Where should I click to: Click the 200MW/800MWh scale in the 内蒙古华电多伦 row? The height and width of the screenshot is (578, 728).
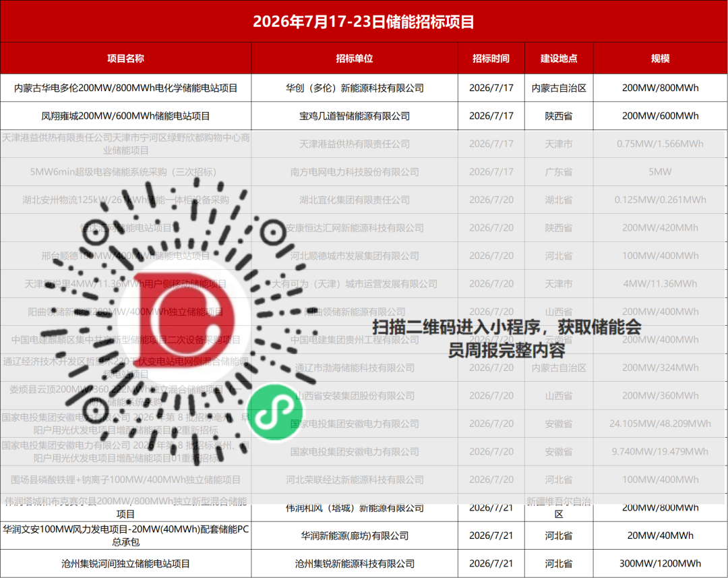point(660,88)
